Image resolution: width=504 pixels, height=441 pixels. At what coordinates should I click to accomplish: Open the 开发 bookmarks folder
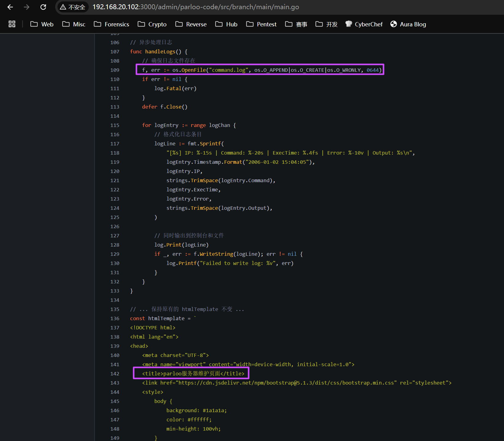click(x=326, y=24)
